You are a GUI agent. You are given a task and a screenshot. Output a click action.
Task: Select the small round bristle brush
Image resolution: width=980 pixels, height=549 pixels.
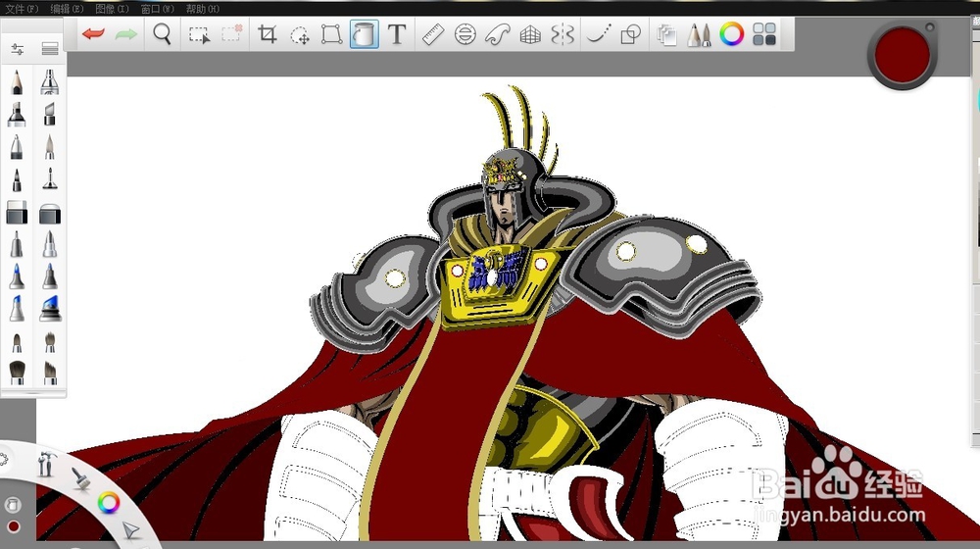(x=17, y=342)
